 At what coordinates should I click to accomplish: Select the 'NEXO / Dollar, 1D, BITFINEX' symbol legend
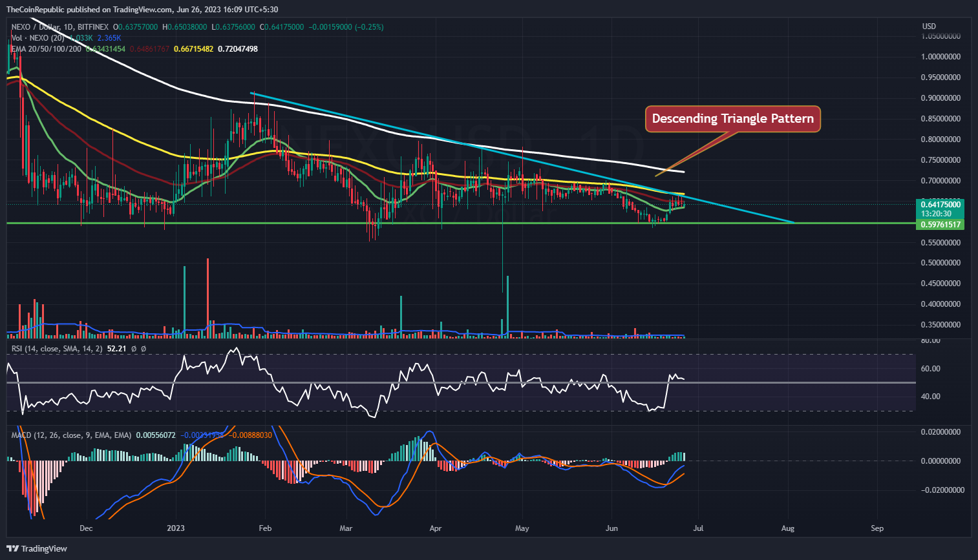pos(60,27)
